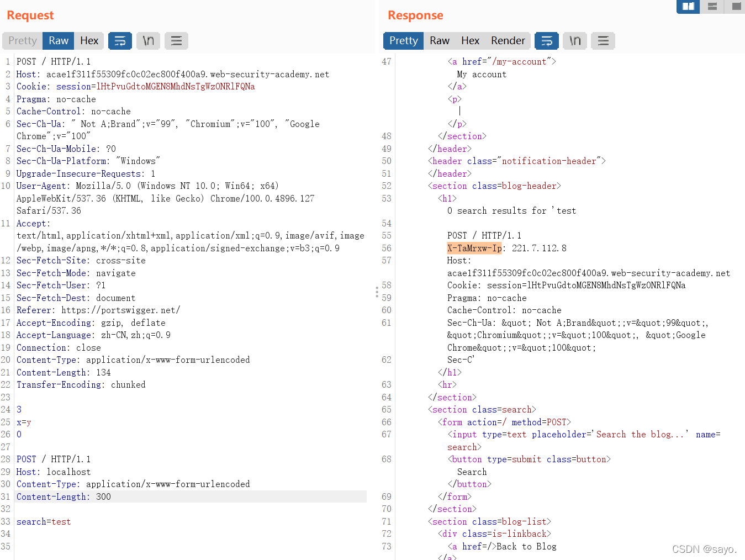Screen dimensions: 745x560
Task: Click the 'section class=blog-header' response line
Action: pos(494,186)
